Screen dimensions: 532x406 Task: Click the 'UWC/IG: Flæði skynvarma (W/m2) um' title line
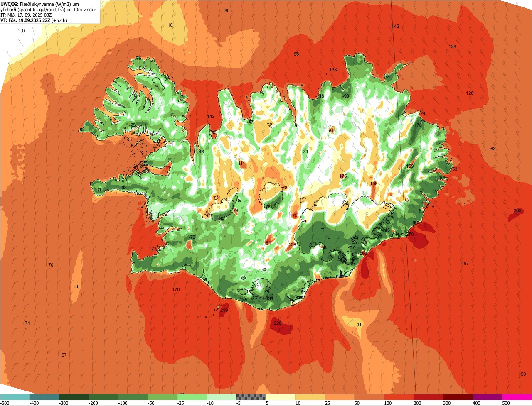coord(40,4)
